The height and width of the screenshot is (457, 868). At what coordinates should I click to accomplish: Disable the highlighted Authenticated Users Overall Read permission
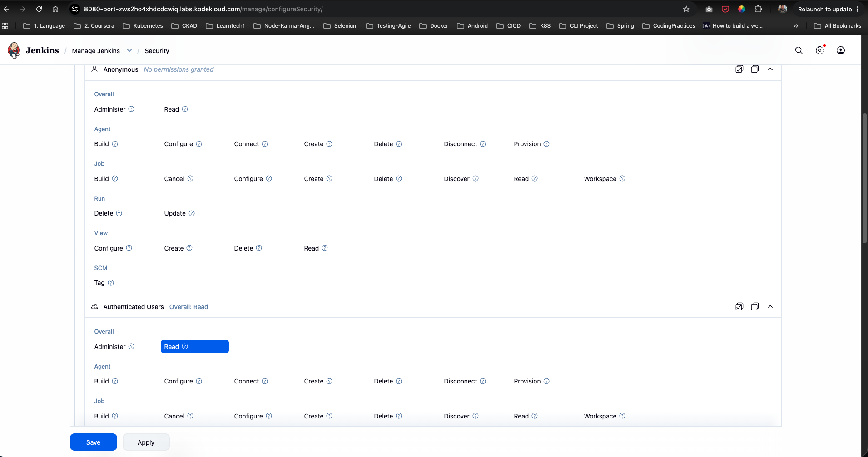(x=195, y=347)
